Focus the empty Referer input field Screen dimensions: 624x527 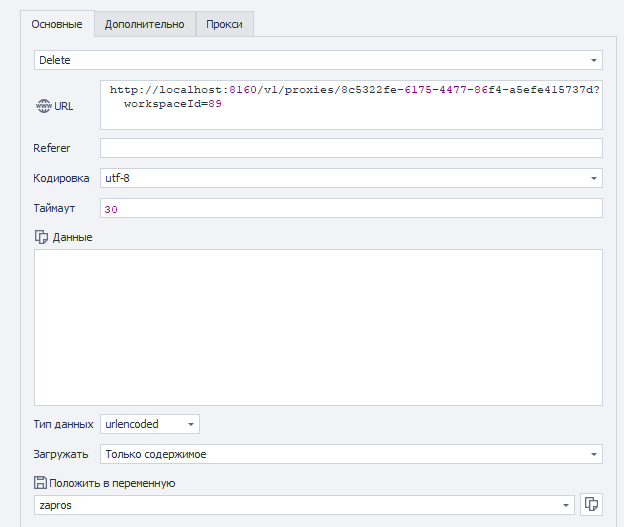pyautogui.click(x=350, y=148)
